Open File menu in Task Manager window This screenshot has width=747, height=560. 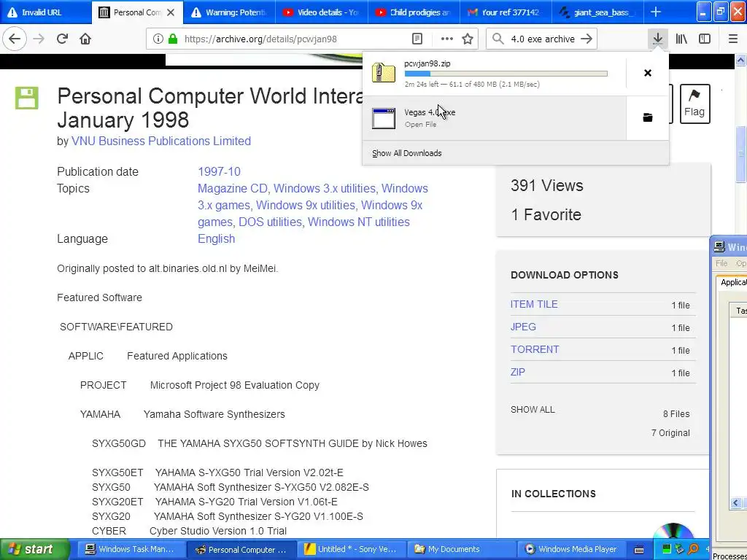click(x=721, y=263)
